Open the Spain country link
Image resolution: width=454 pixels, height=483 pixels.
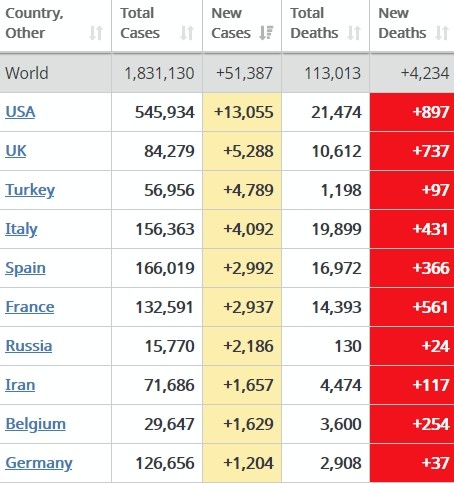(x=25, y=268)
